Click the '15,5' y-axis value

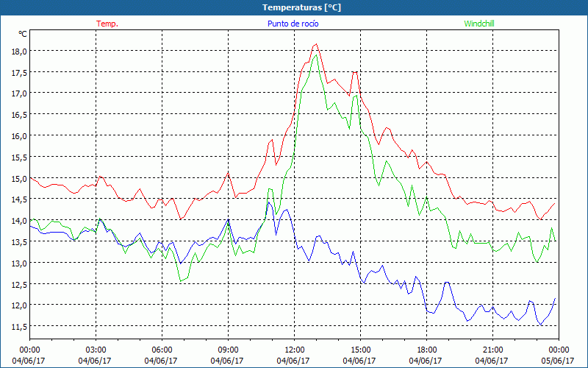click(19, 158)
